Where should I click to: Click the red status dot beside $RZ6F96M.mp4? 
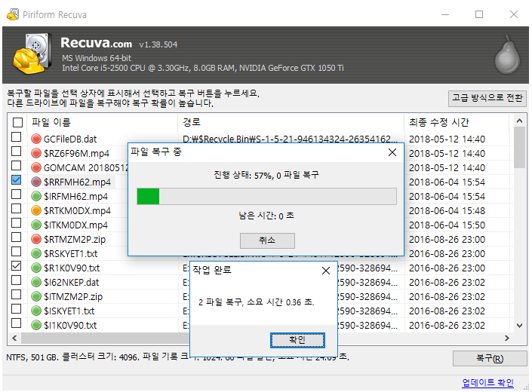(36, 153)
